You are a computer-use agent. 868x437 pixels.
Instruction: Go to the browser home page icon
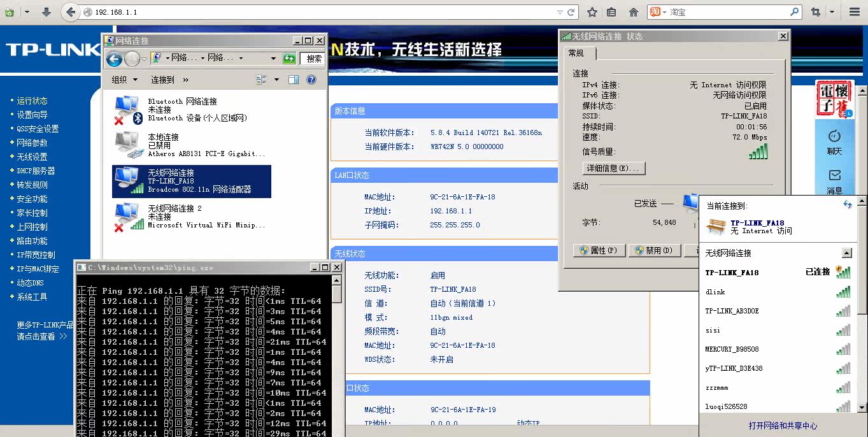point(633,12)
